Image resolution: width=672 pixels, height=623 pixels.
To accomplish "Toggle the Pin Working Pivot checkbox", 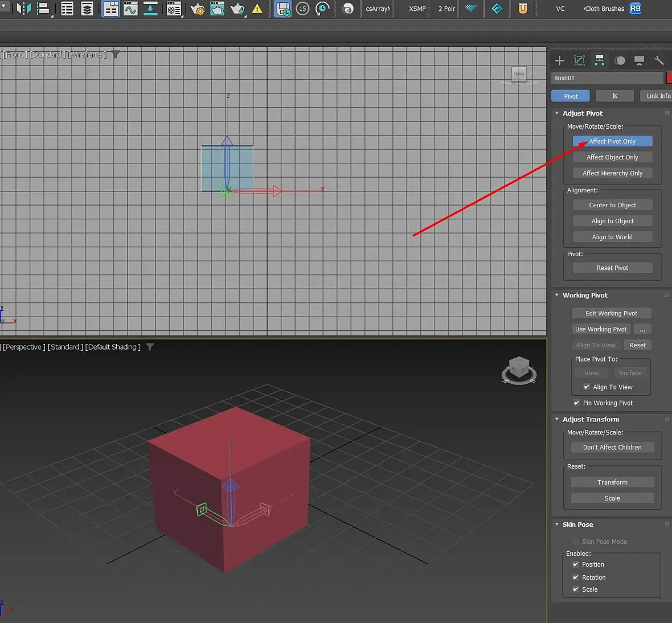I will tap(576, 403).
